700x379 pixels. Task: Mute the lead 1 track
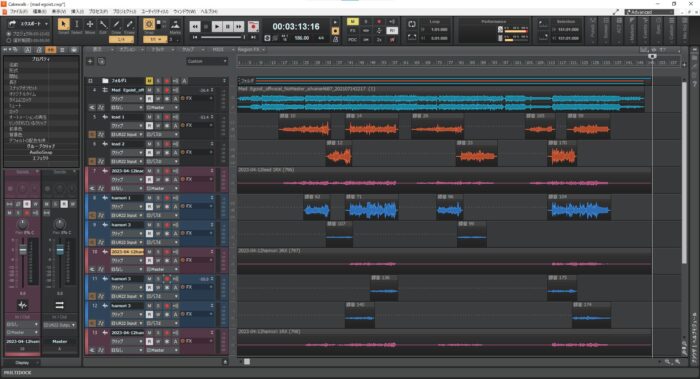click(149, 117)
